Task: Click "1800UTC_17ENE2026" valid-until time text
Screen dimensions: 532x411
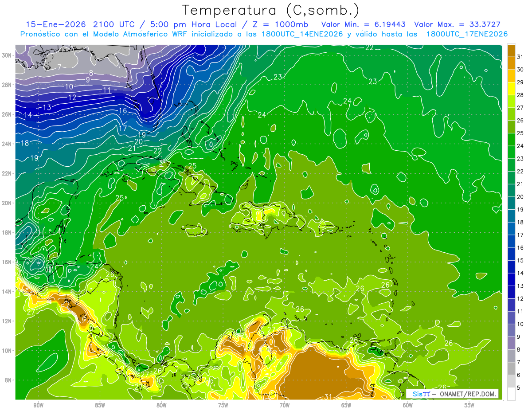Action: click(467, 34)
